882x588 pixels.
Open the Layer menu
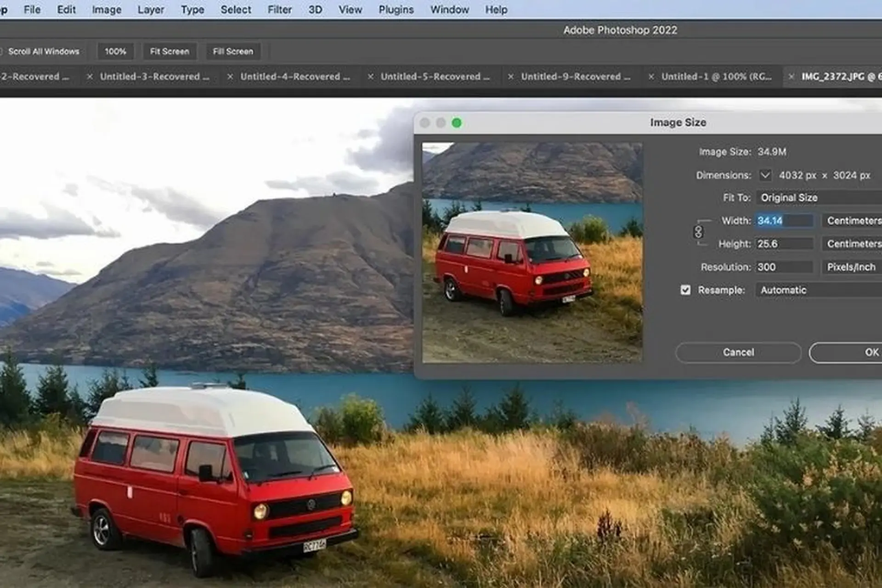[151, 10]
